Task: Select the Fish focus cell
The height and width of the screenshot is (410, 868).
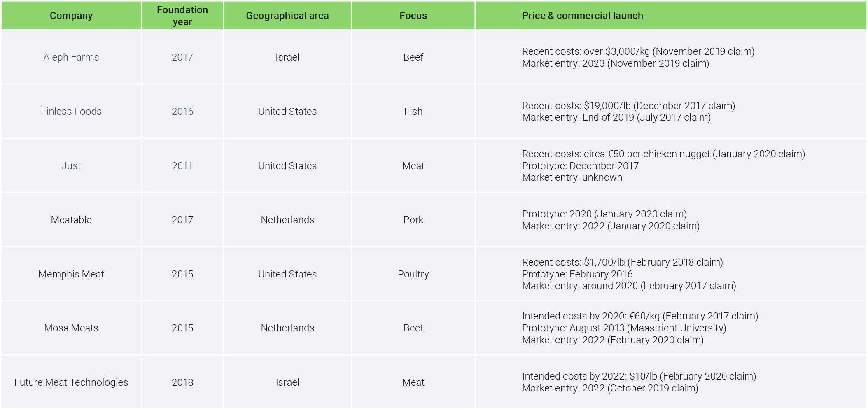Action: 413,112
